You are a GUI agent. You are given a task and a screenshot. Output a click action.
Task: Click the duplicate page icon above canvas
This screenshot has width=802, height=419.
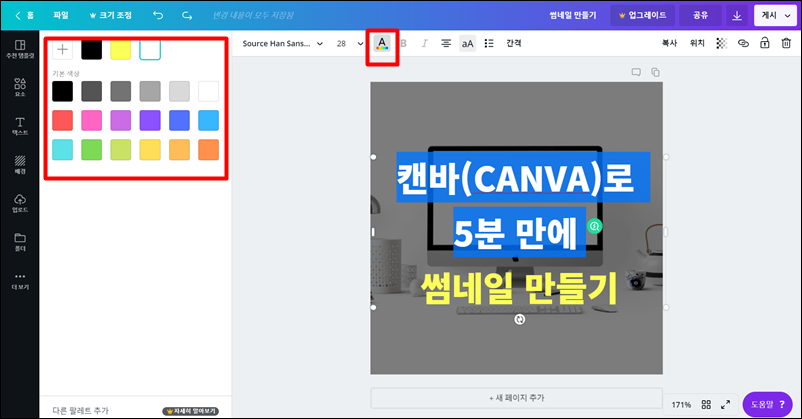point(655,72)
